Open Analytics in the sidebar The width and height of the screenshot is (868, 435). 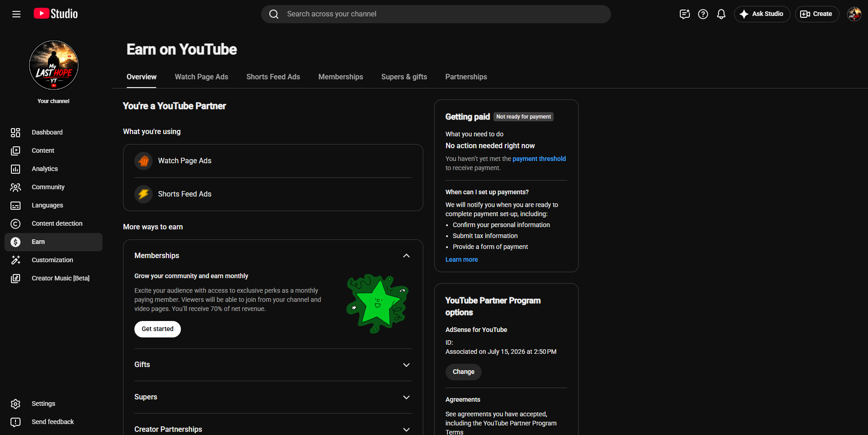53,169
